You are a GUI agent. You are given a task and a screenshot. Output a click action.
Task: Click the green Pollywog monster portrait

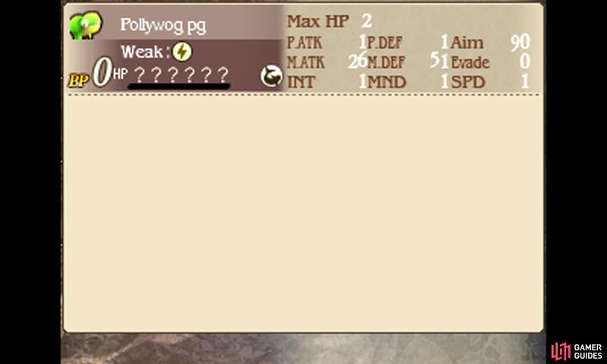coord(86,25)
